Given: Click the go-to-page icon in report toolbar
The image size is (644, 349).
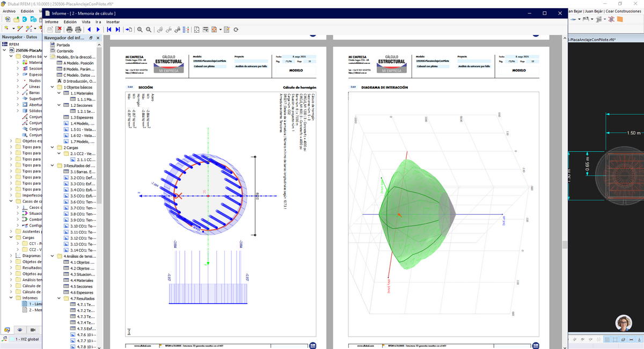Looking at the screenshot, I should pyautogui.click(x=129, y=30).
